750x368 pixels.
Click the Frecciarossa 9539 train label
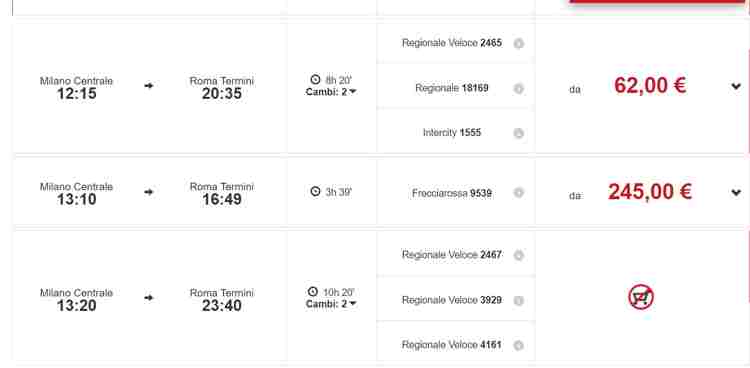click(x=452, y=193)
